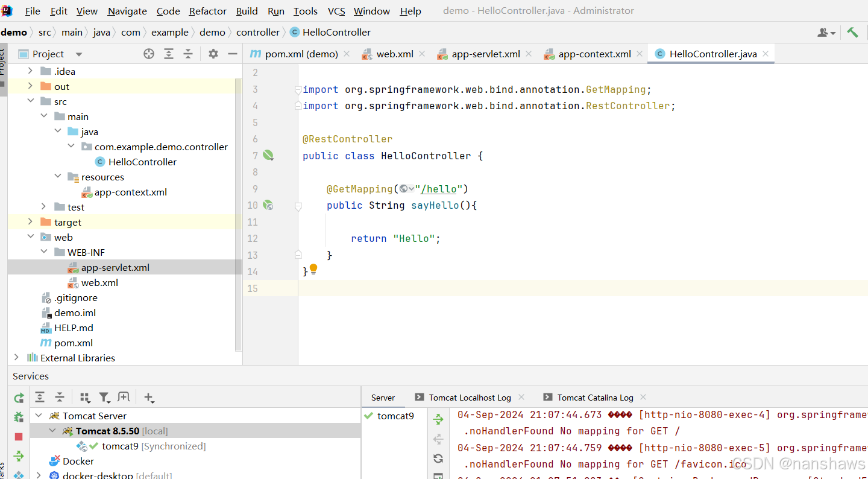Toggle code fold marker at sayHello method
Image resolution: width=868 pixels, height=479 pixels.
tap(298, 206)
